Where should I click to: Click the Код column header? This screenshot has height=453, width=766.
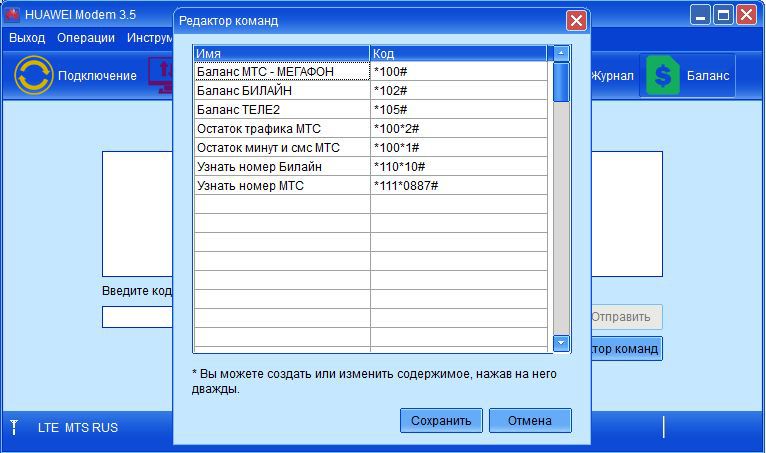(x=458, y=53)
